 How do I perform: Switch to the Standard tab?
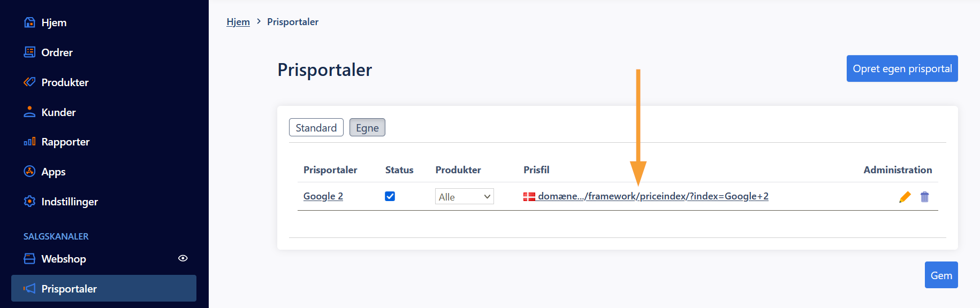pyautogui.click(x=316, y=127)
